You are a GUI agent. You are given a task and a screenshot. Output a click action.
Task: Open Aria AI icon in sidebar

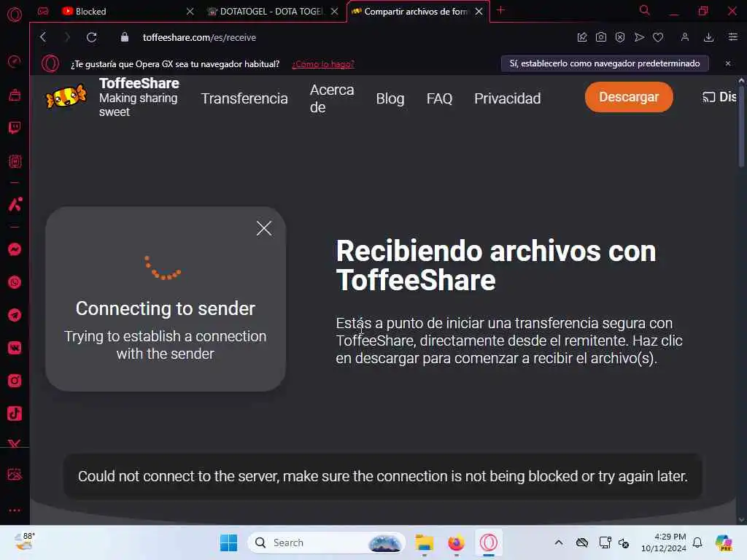coord(15,204)
